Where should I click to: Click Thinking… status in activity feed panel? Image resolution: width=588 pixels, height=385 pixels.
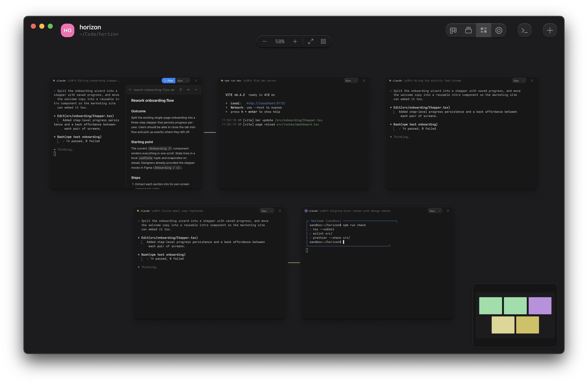401,137
